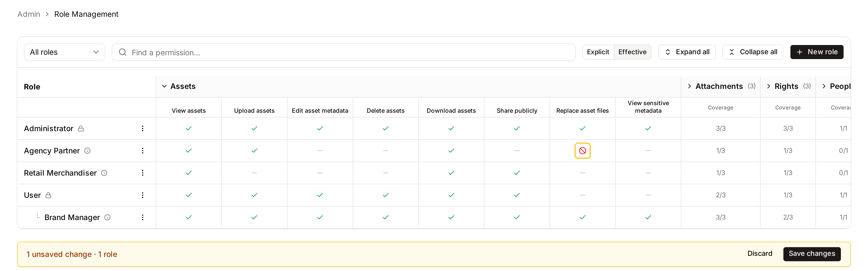Click Brand Manager's Rights coverage 2/3
Viewport: 868px width, 271px height.
point(788,217)
